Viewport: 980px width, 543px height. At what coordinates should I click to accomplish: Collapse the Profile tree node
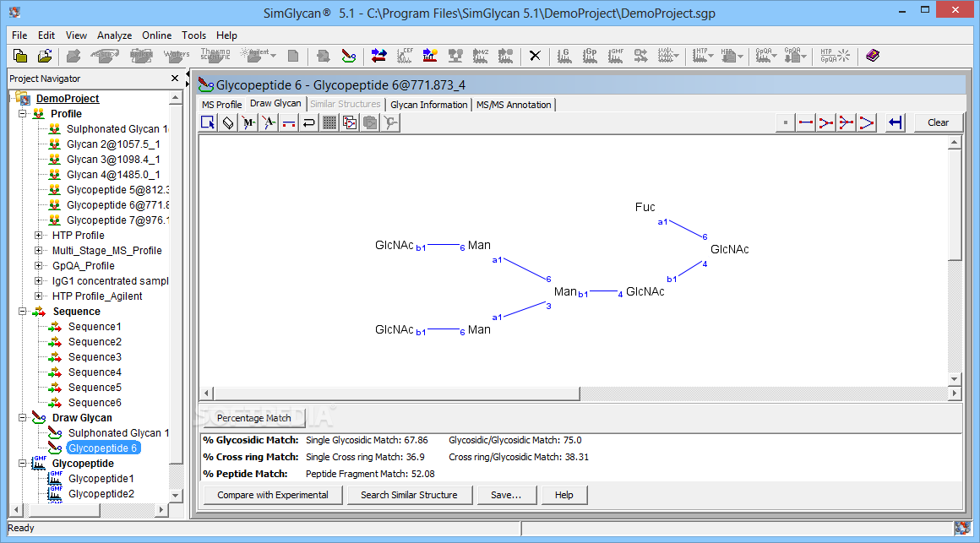click(x=23, y=114)
